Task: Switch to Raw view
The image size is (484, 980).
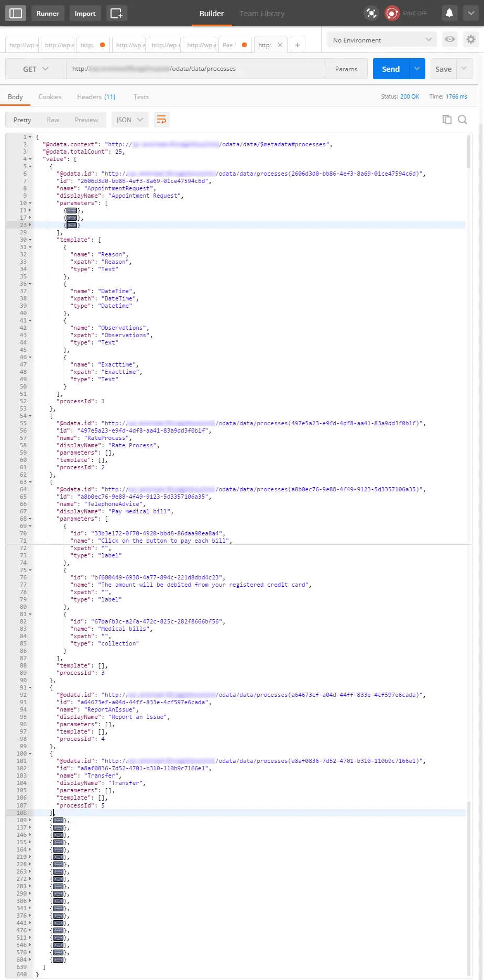Action: 53,120
